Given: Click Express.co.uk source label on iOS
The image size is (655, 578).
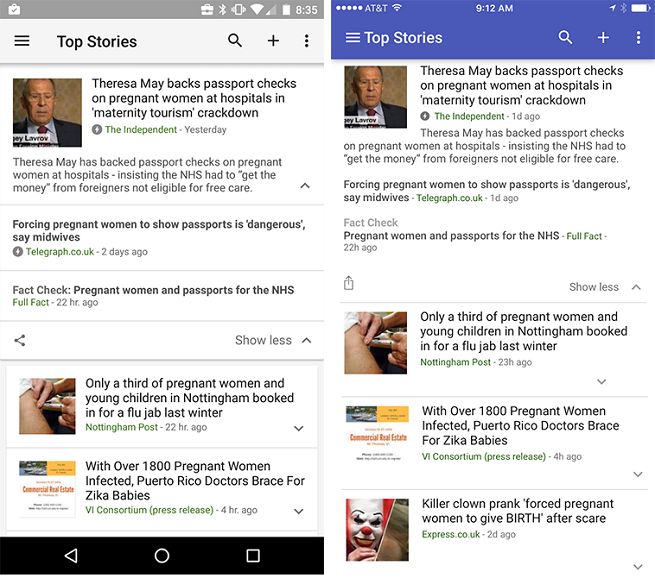Looking at the screenshot, I should point(451,535).
